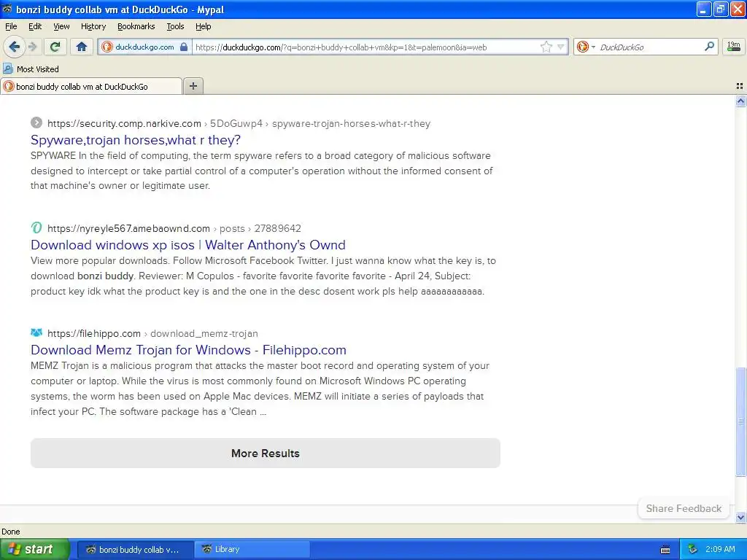Click the filehippo result favicon
747x560 pixels.
[36, 332]
